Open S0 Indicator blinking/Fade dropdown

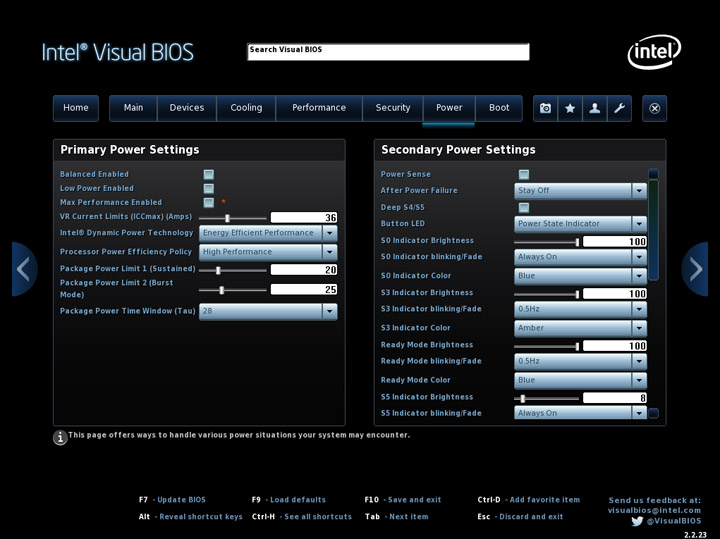click(580, 257)
